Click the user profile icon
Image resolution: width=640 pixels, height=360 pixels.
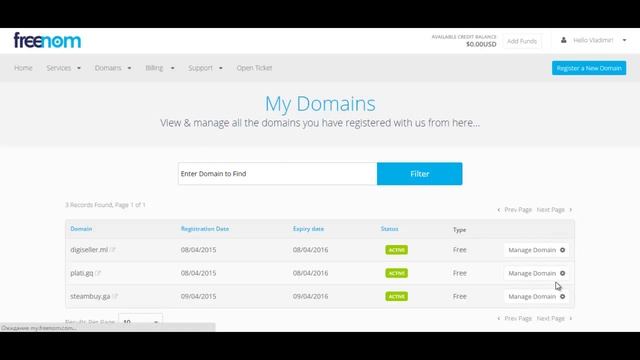click(563, 40)
